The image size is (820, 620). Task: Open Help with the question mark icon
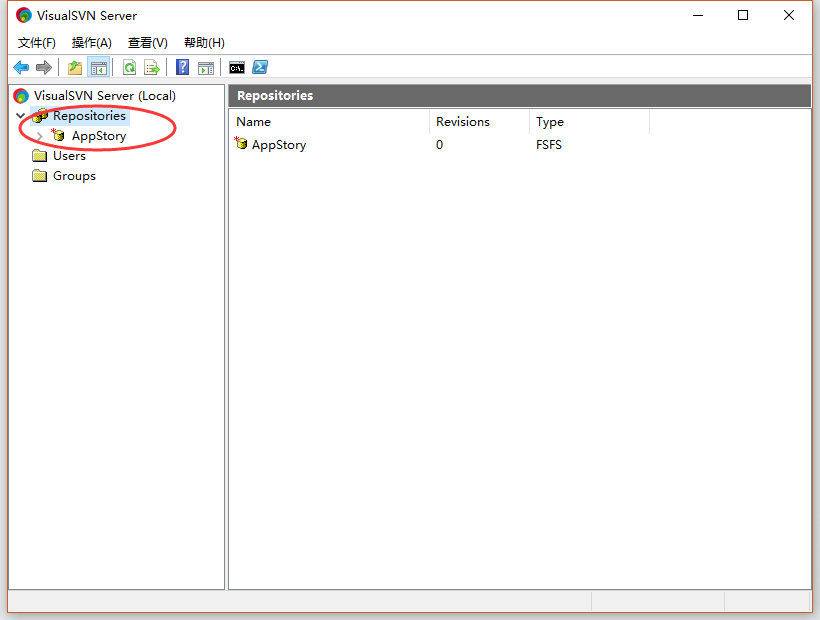[183, 67]
